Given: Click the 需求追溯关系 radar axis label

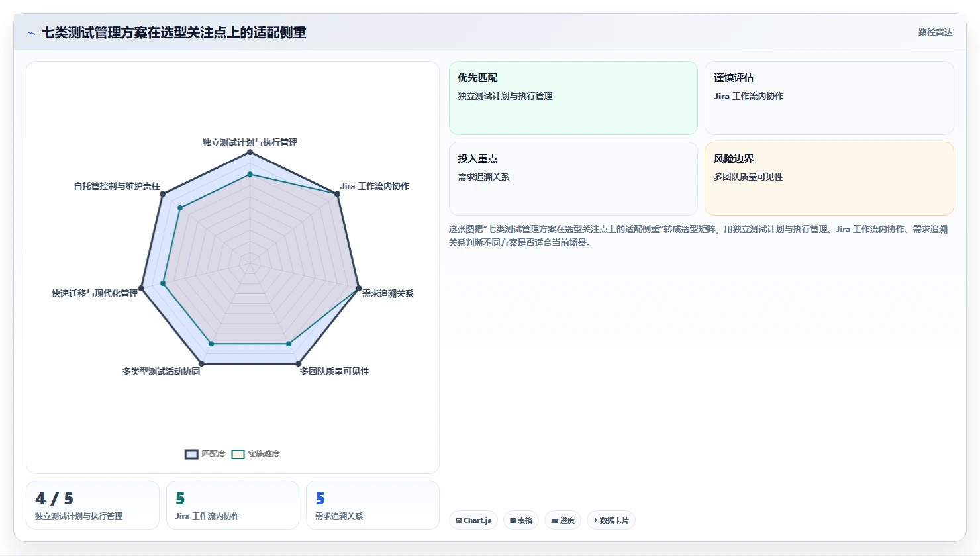Looking at the screenshot, I should point(388,293).
